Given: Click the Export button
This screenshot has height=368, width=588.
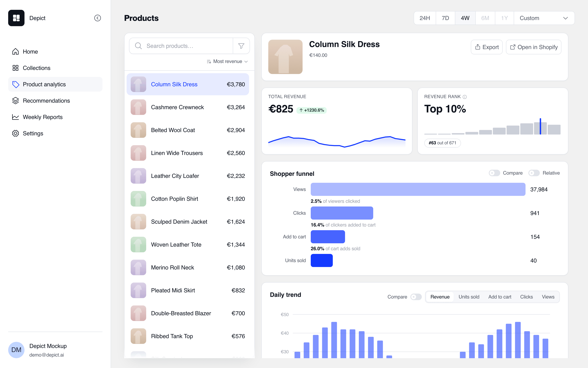Looking at the screenshot, I should [487, 47].
